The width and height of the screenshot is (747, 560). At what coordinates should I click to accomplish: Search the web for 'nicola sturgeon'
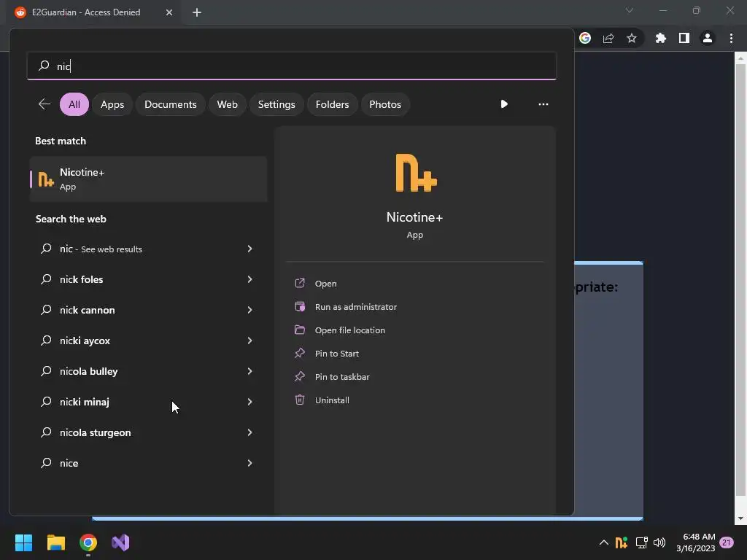148,432
